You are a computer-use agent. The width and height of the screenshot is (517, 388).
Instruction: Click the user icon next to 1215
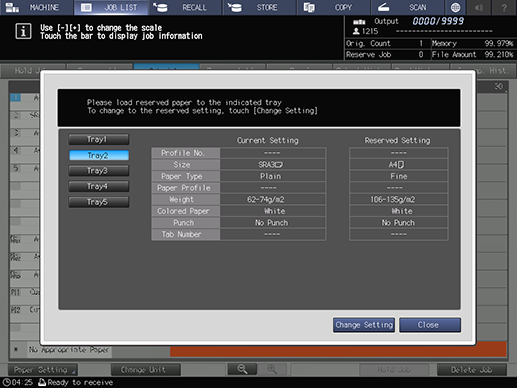tap(356, 31)
